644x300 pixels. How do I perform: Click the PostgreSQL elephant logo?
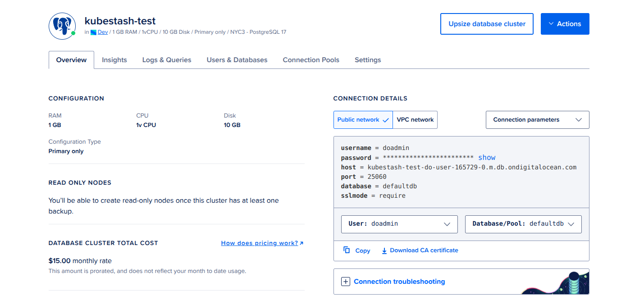(62, 26)
